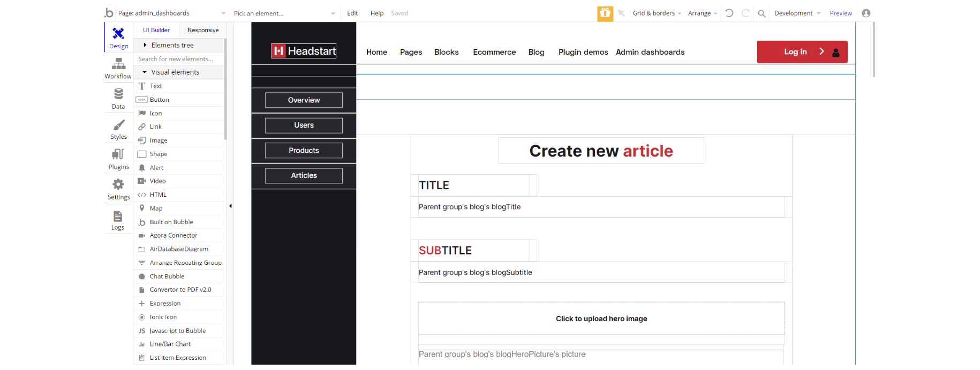980x370 pixels.
Task: Select the Icon element
Action: [x=179, y=113]
